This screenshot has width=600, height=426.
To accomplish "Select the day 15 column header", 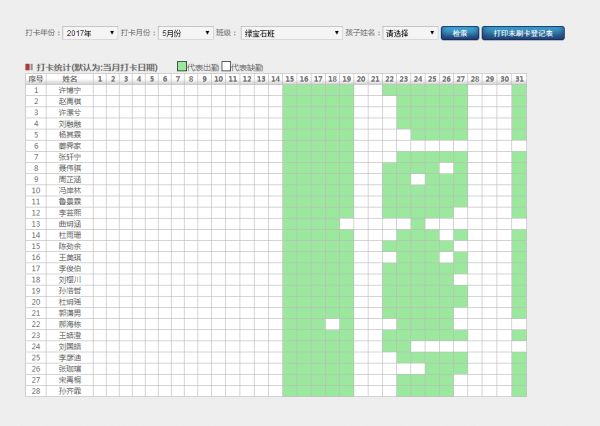I will (290, 79).
